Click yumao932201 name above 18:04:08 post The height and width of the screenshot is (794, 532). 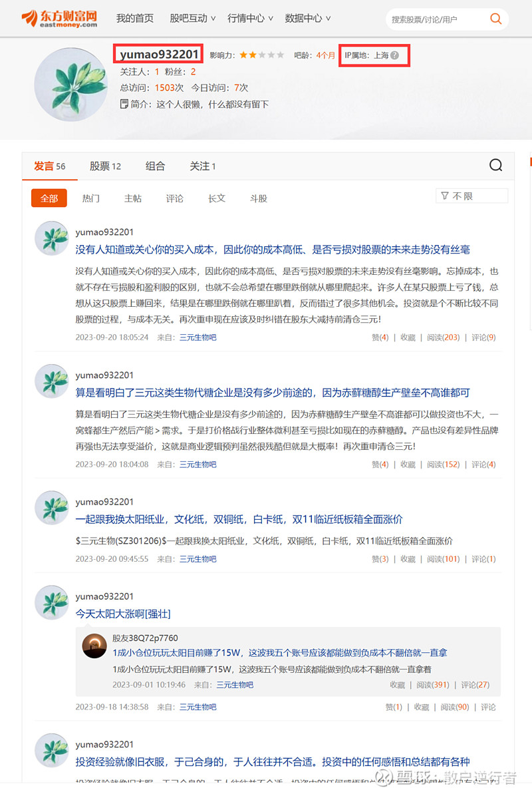coord(105,375)
